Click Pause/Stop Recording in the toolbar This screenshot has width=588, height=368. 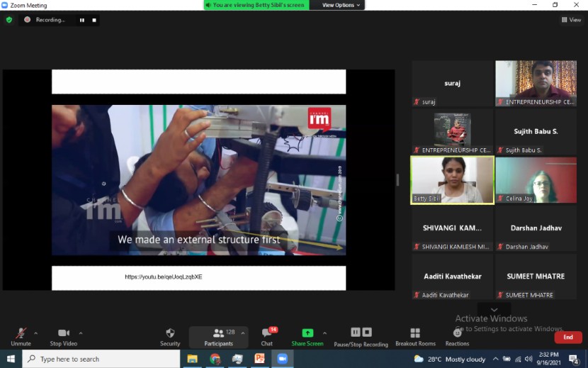[x=361, y=336]
